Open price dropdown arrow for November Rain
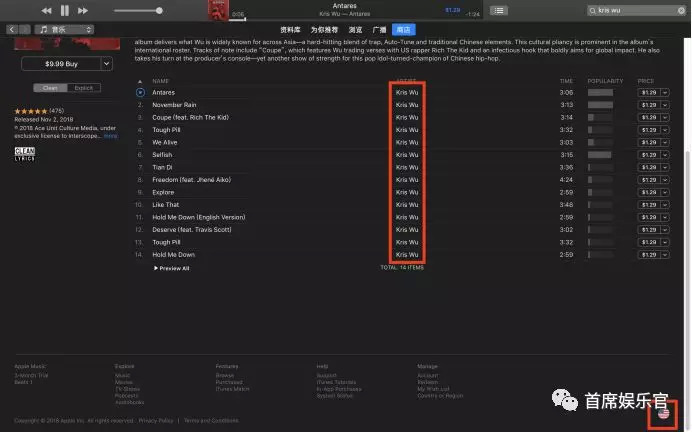This screenshot has width=692, height=432. coord(665,105)
